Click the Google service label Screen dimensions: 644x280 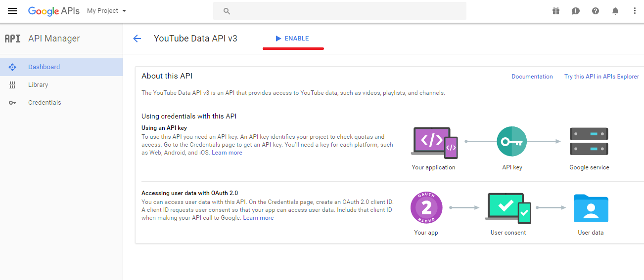coord(589,167)
